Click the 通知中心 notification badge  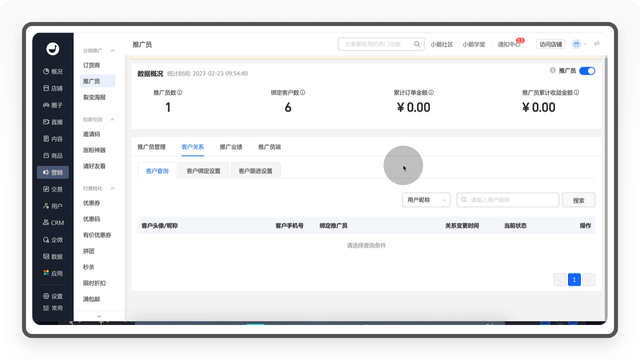click(520, 40)
